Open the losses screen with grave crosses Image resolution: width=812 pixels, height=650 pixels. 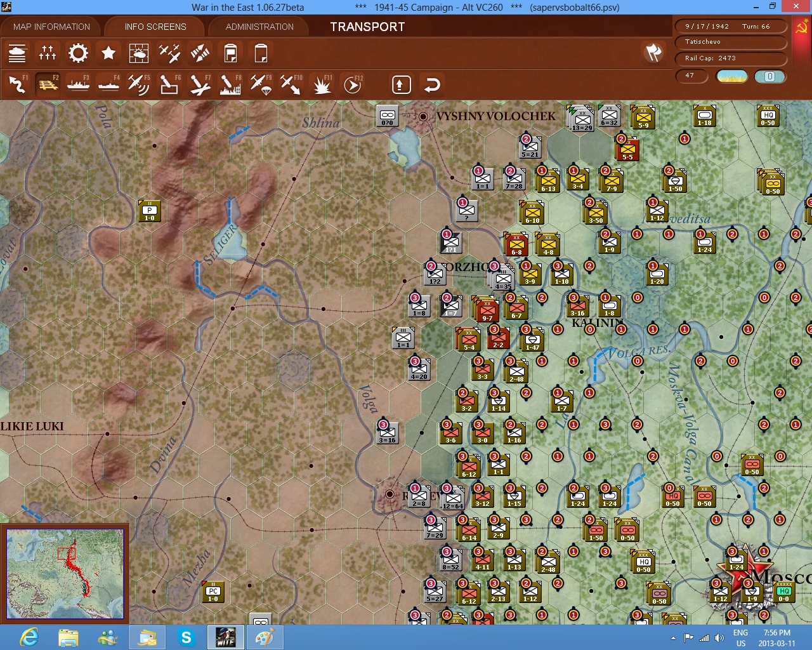click(48, 53)
